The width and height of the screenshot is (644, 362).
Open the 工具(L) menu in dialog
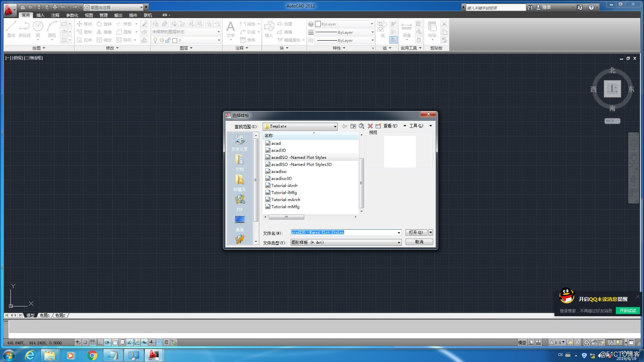click(416, 126)
